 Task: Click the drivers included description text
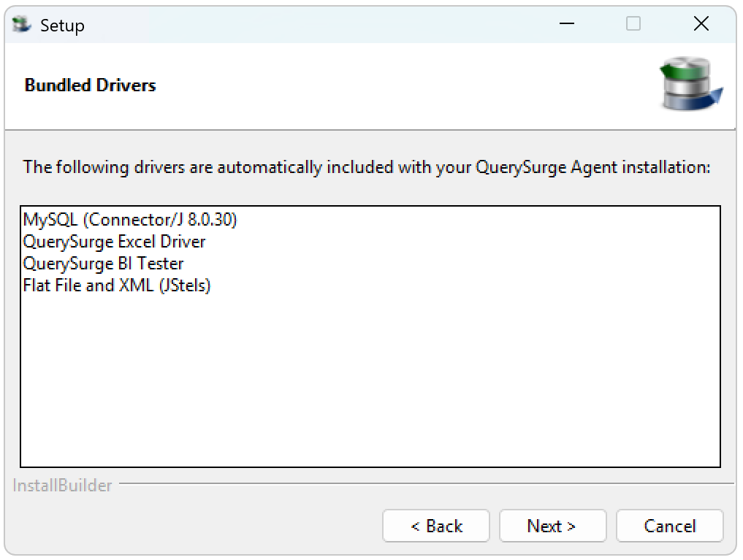coord(366,168)
